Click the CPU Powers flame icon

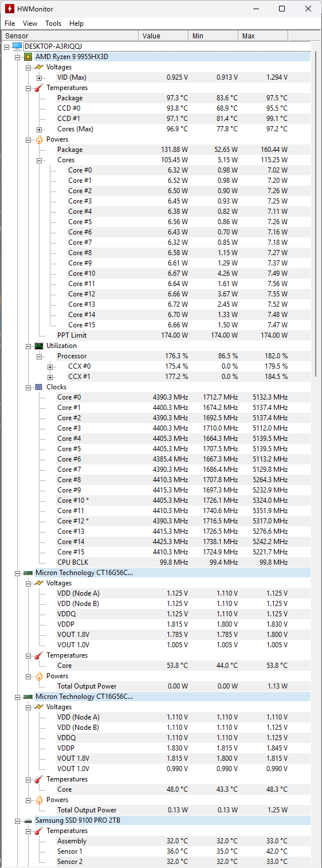pos(39,139)
